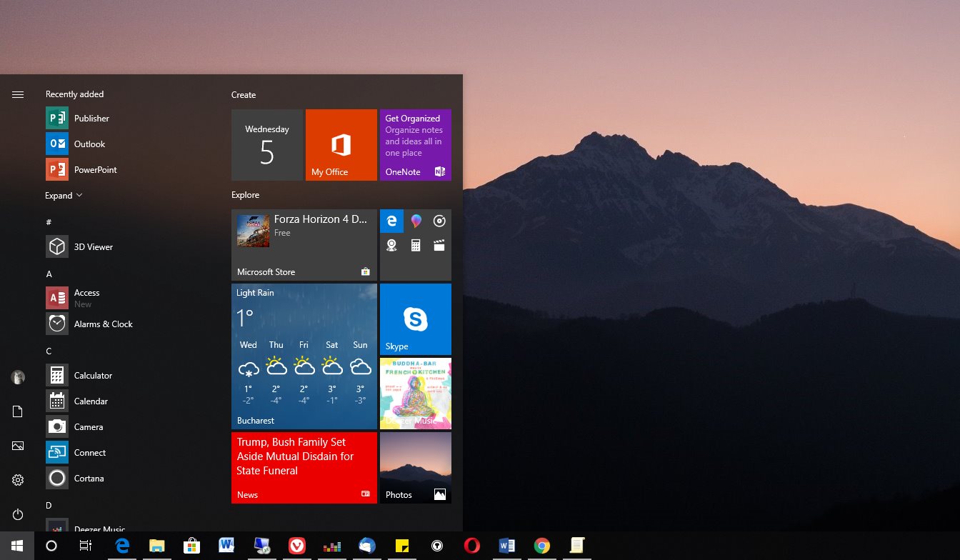The height and width of the screenshot is (560, 960).
Task: Open the Maps small tile
Action: [x=391, y=246]
